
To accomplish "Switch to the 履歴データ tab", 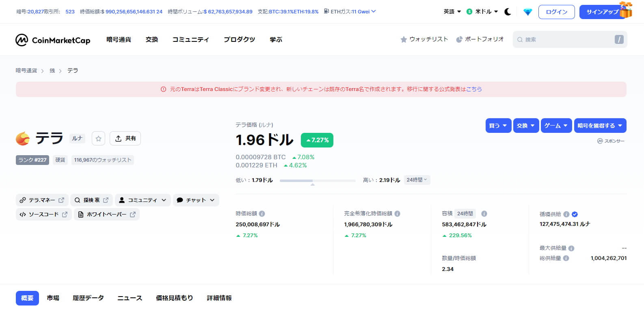I will pos(88,298).
